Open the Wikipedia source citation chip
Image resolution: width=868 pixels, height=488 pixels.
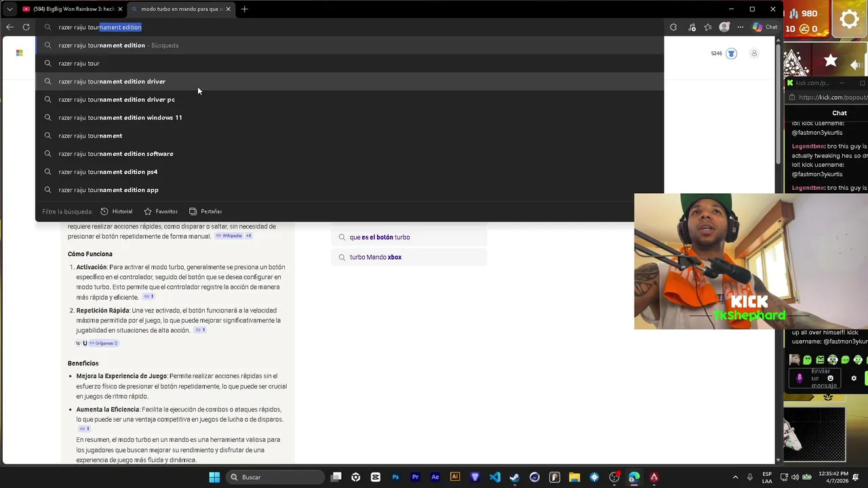coord(229,236)
